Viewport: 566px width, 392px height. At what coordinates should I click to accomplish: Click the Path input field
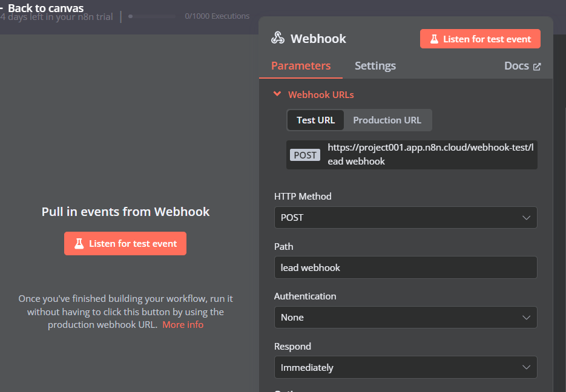click(406, 267)
